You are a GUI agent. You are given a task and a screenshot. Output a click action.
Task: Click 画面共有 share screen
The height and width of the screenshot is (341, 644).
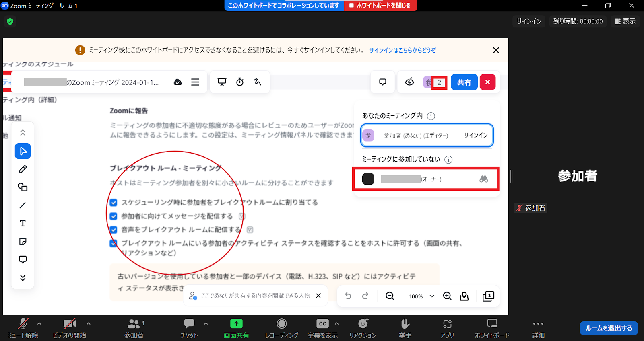[x=236, y=328]
